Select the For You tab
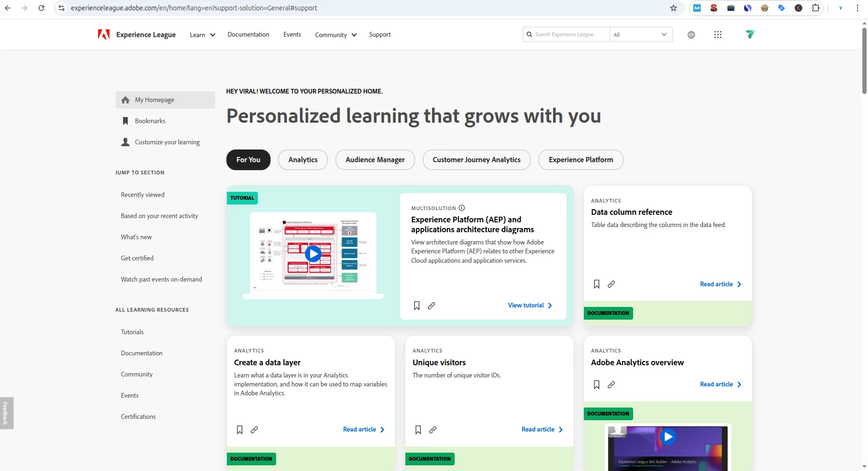 point(248,160)
